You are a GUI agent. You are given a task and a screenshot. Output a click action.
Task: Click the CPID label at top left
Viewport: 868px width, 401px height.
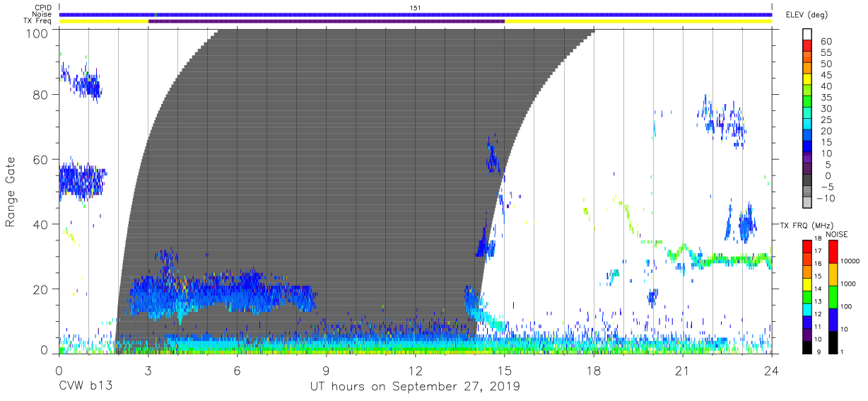[x=43, y=8]
